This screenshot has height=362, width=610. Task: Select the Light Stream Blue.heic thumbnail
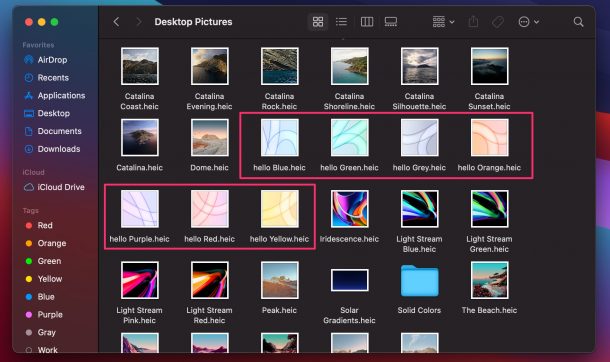click(x=419, y=209)
